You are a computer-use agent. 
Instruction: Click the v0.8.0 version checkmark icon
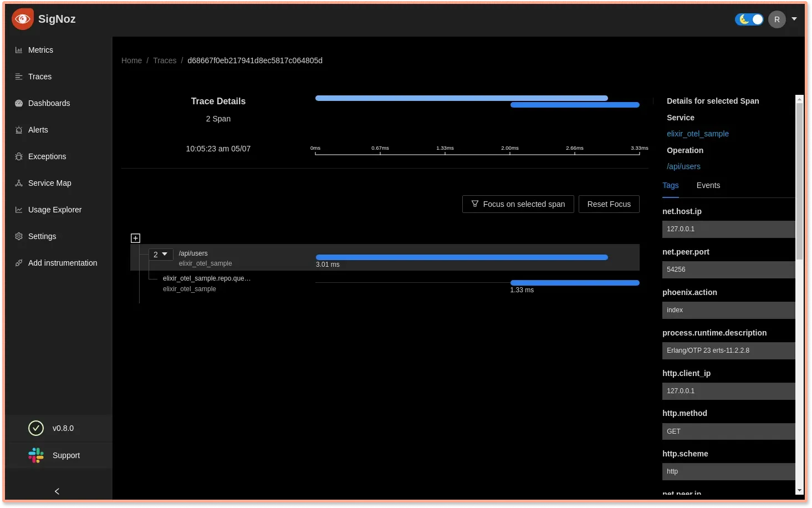click(x=36, y=428)
